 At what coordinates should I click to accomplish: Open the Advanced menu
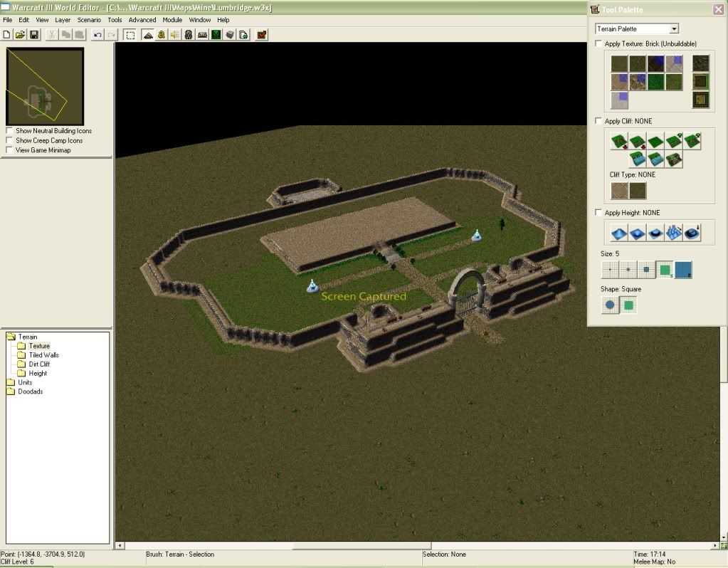[x=142, y=20]
